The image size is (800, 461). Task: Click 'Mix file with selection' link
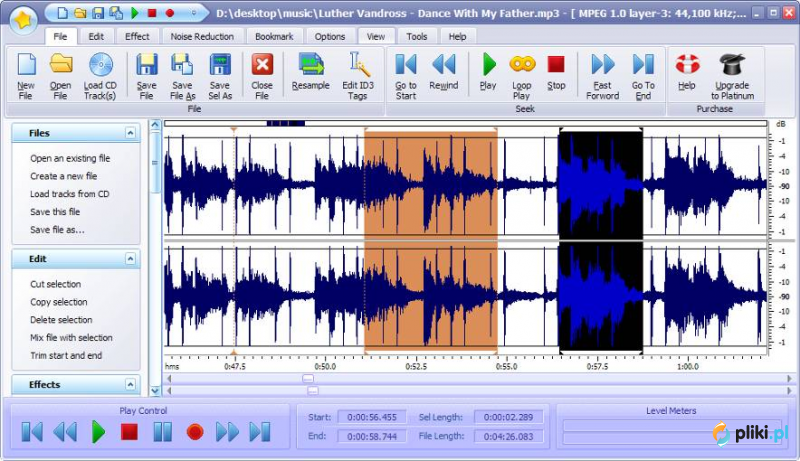click(71, 338)
